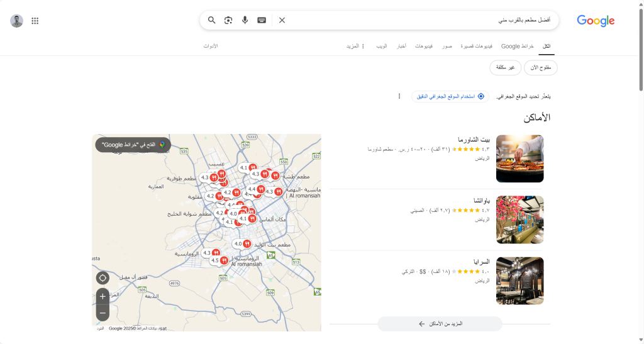Screen dimensions: 644x344
Task: Open Google Lens image search icon
Action: (228, 20)
